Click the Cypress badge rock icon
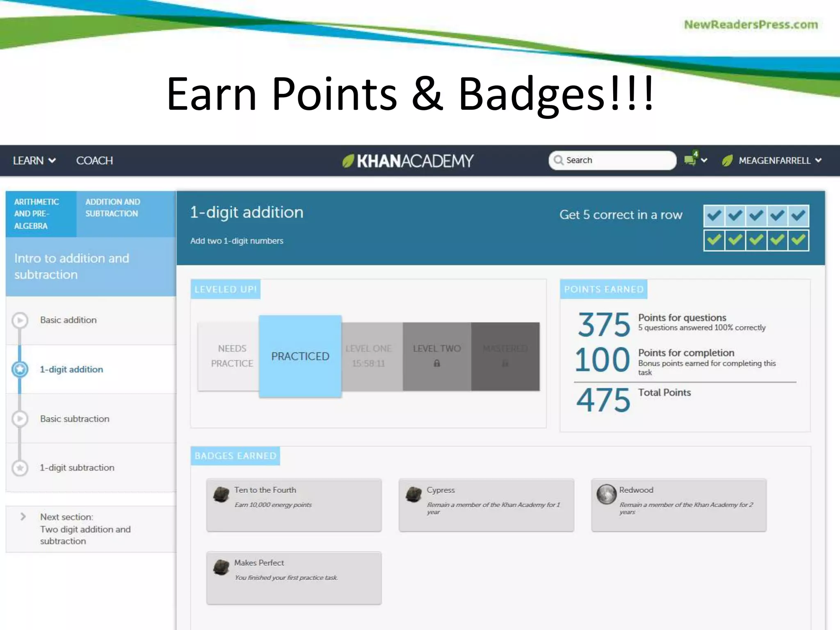 [x=414, y=494]
